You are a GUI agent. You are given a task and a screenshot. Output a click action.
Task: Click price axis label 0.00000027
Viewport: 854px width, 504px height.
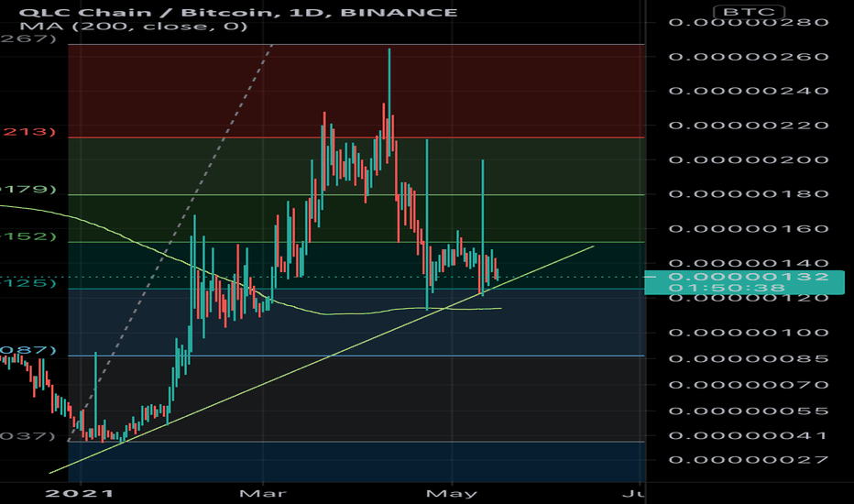point(749,460)
